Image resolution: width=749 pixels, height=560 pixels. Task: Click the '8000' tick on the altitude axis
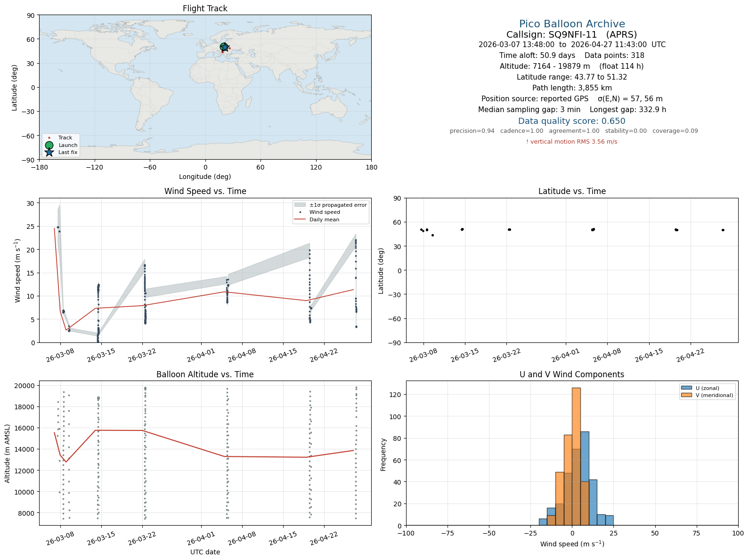[27, 513]
